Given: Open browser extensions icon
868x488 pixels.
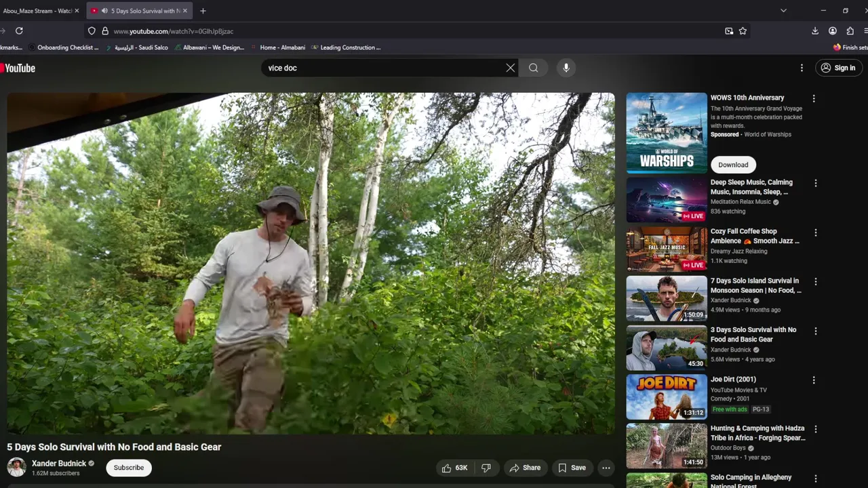Looking at the screenshot, I should coord(850,31).
